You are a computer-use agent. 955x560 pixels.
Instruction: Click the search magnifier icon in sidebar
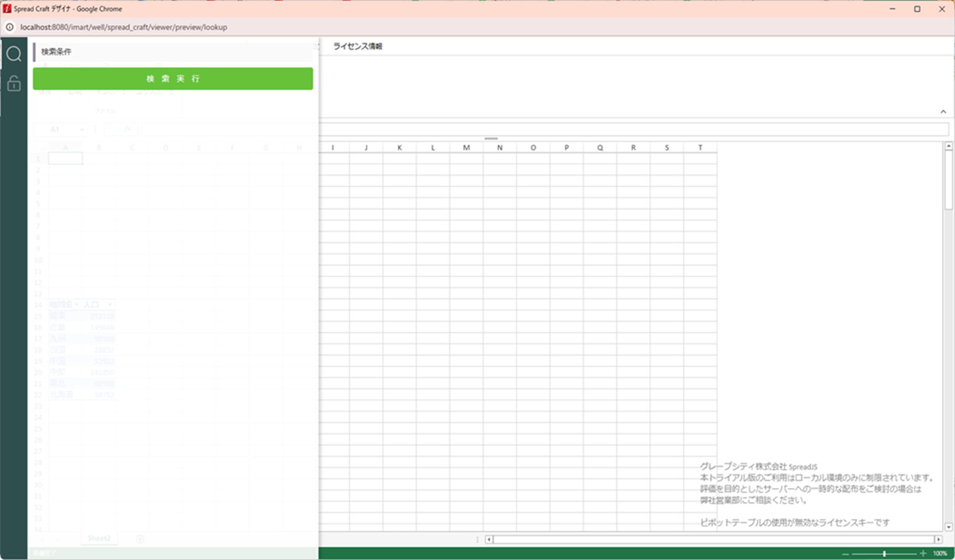tap(14, 54)
